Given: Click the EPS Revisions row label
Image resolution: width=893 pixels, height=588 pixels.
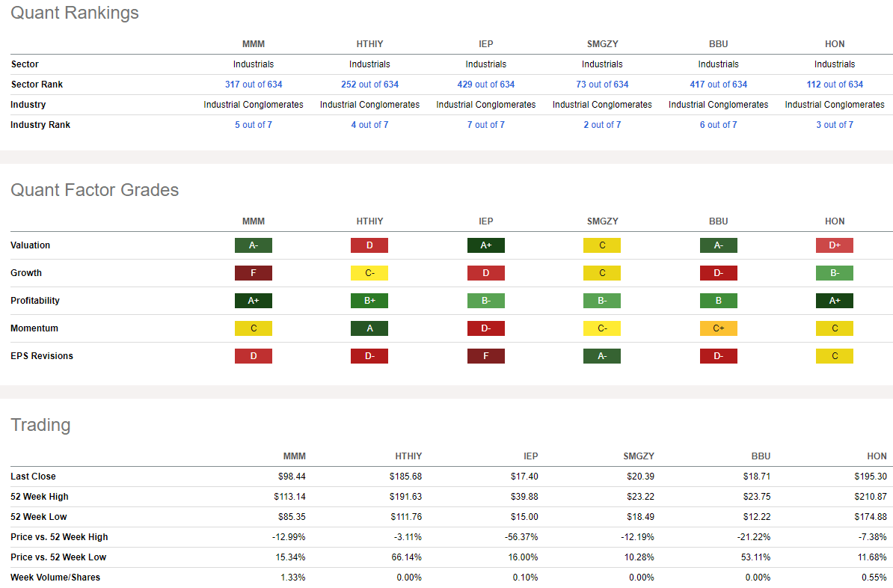Looking at the screenshot, I should (x=42, y=356).
